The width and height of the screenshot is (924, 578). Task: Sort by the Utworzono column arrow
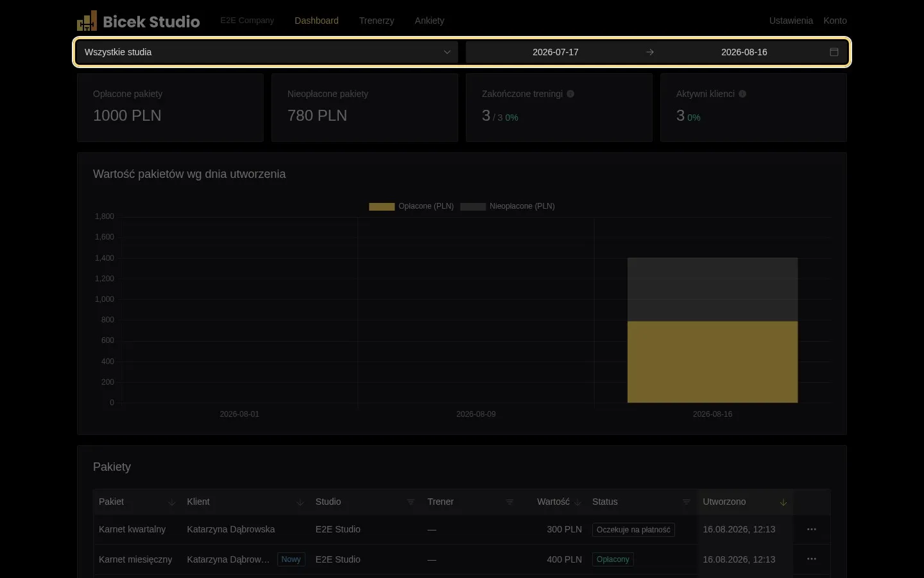tap(783, 502)
